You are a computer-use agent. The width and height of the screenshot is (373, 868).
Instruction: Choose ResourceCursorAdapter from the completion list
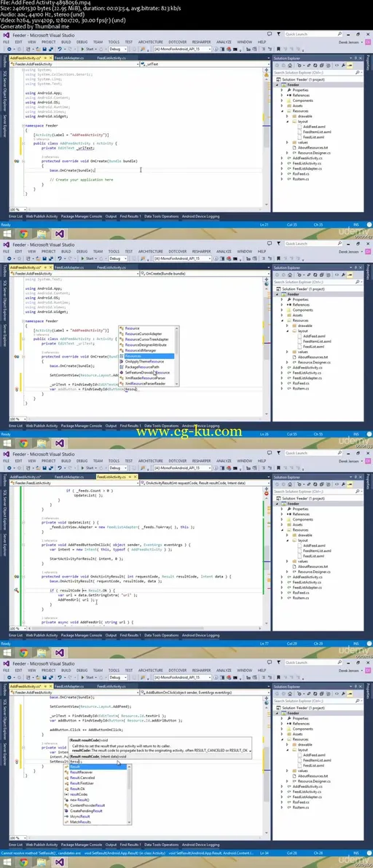tap(144, 334)
